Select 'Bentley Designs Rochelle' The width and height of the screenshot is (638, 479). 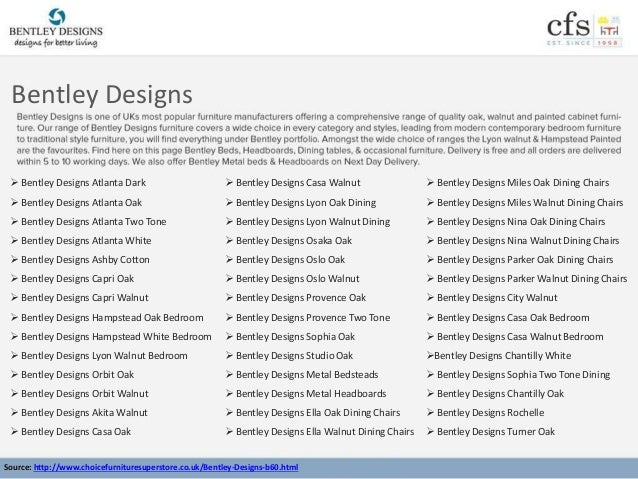click(x=490, y=413)
